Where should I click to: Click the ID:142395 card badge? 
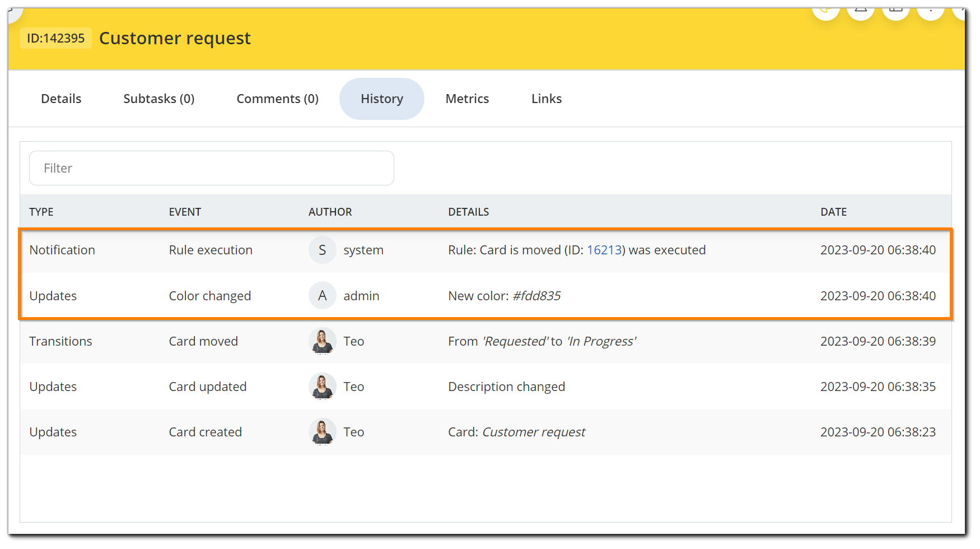(55, 39)
